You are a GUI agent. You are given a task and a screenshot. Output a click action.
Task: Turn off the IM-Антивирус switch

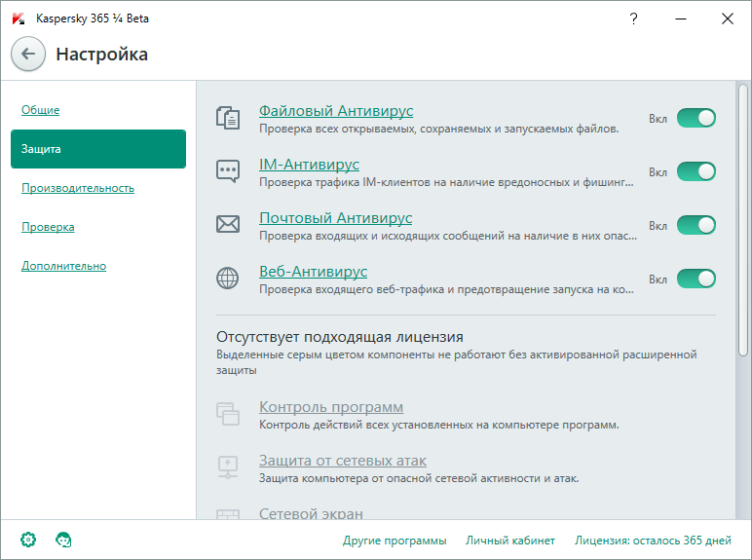tap(696, 172)
